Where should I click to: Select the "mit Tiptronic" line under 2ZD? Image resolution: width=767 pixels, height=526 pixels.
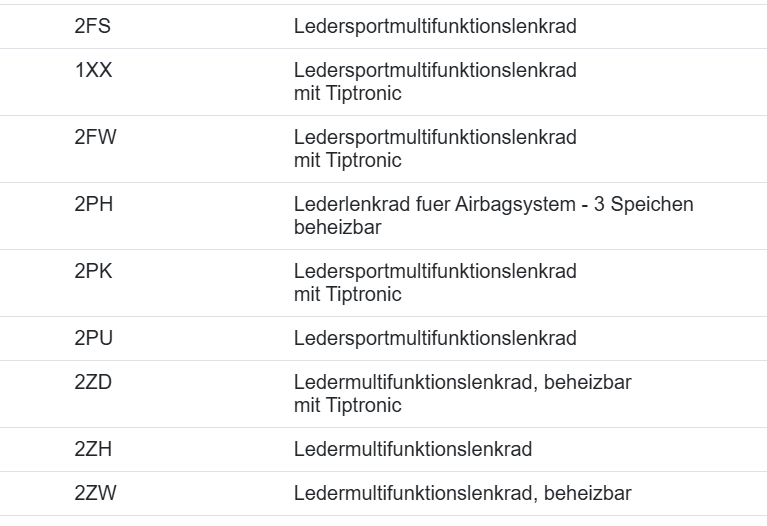click(347, 405)
